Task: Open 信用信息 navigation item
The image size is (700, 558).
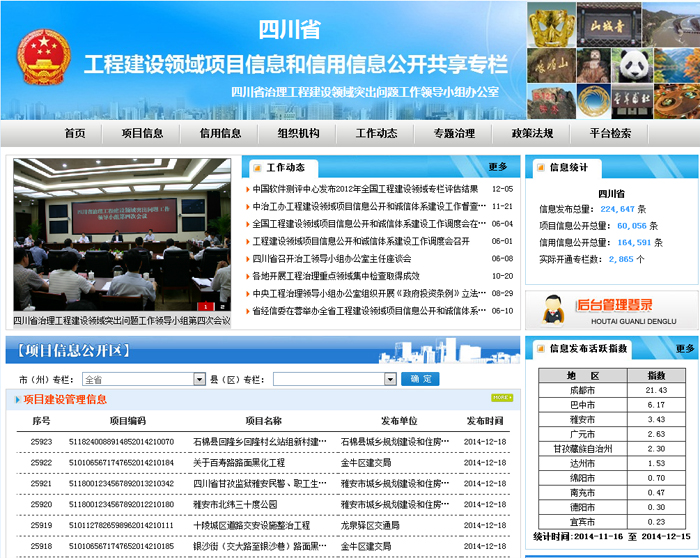Action: [x=220, y=133]
